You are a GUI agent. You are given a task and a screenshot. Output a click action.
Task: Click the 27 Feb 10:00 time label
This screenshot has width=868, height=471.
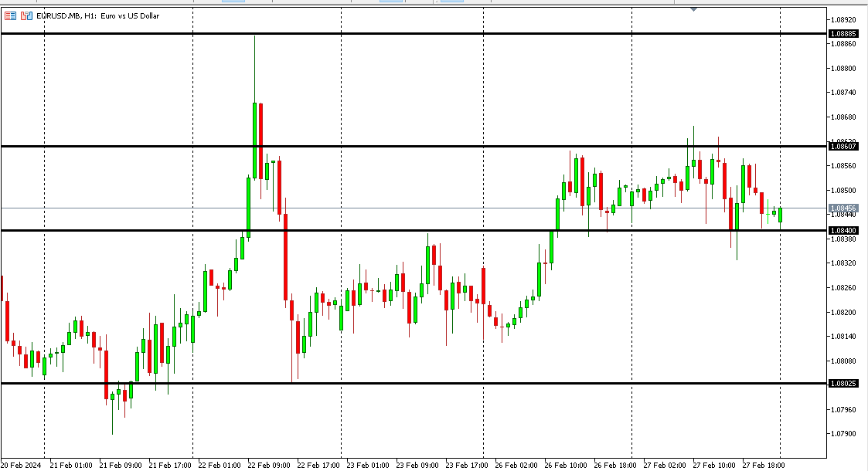(x=714, y=466)
